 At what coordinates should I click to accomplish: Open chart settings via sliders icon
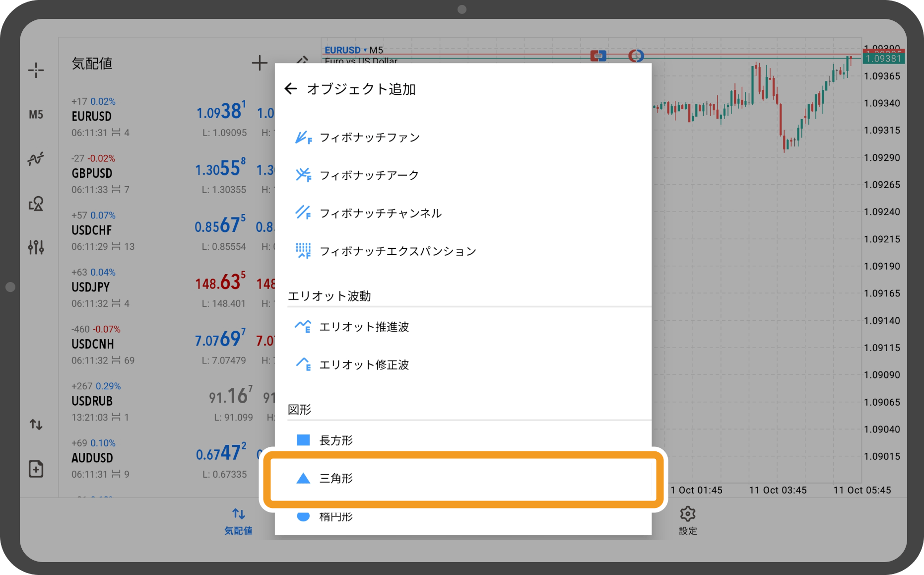(36, 247)
